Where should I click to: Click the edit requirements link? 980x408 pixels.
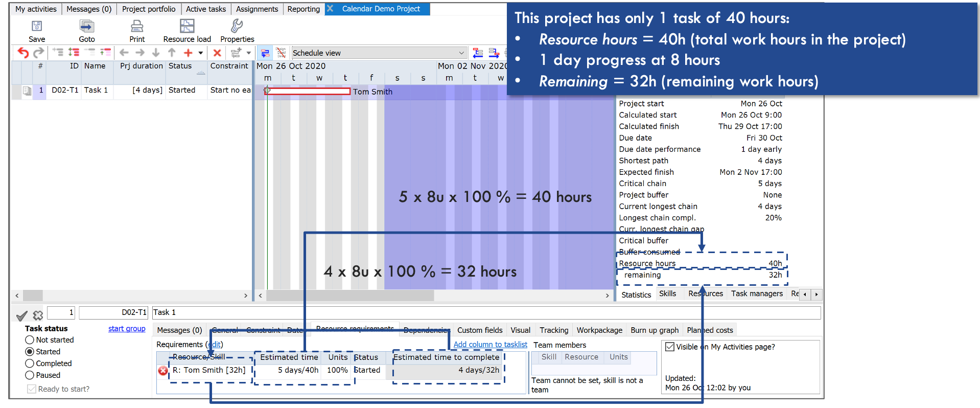[215, 345]
